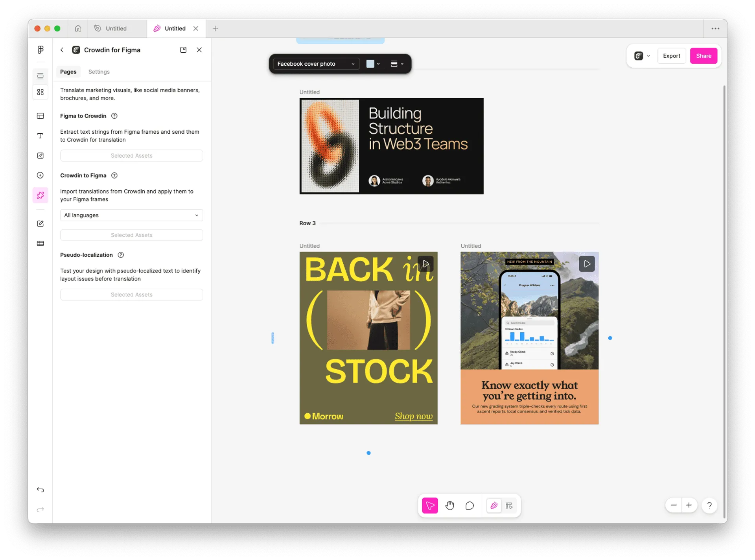
Task: Select the Move cursor tool in bottom toolbar
Action: 430,506
